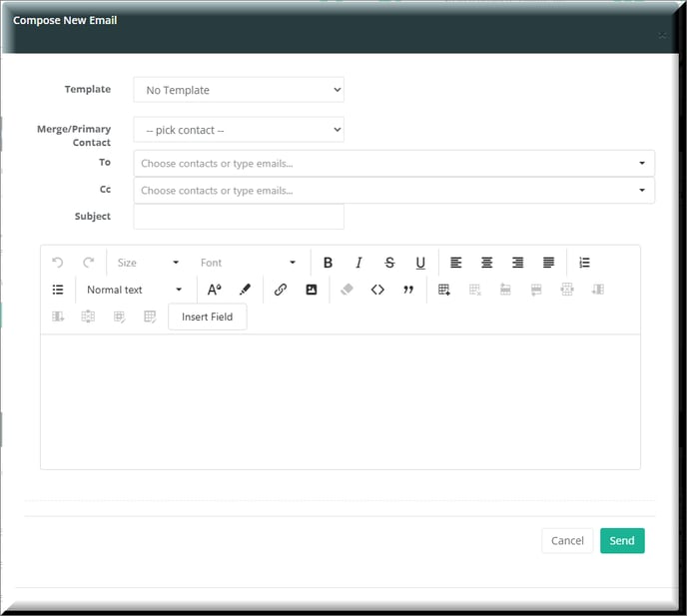Screen dimensions: 687x616
Task: Click into the Subject field
Action: [239, 217]
